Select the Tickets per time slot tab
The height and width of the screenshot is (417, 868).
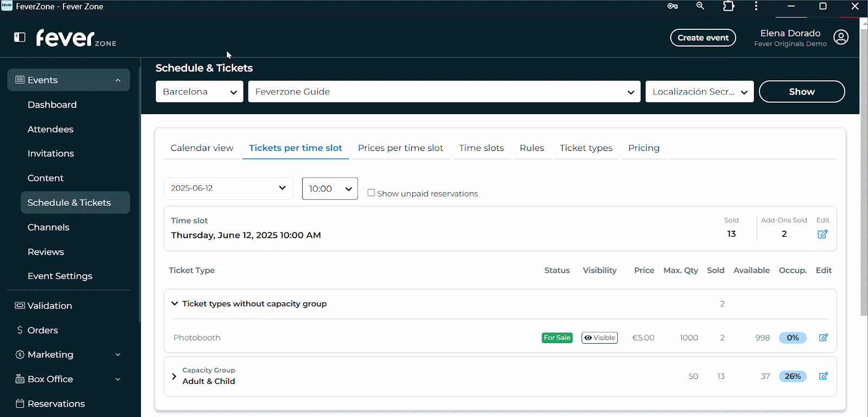[296, 148]
